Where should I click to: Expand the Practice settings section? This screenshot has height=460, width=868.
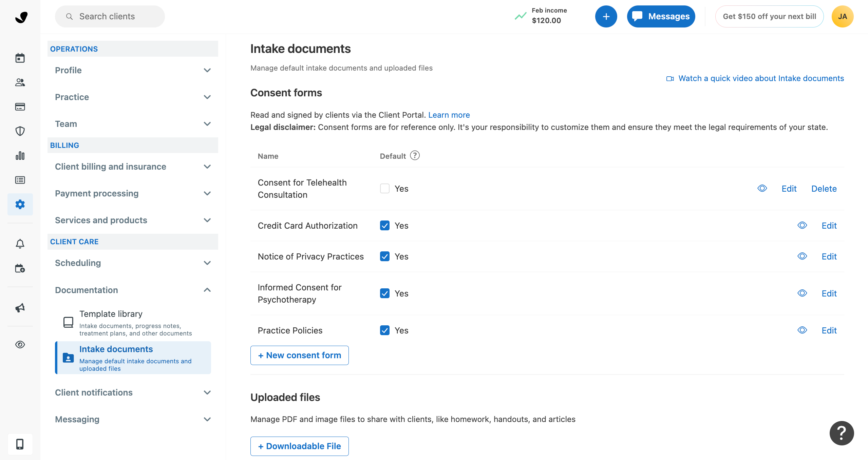[133, 97]
